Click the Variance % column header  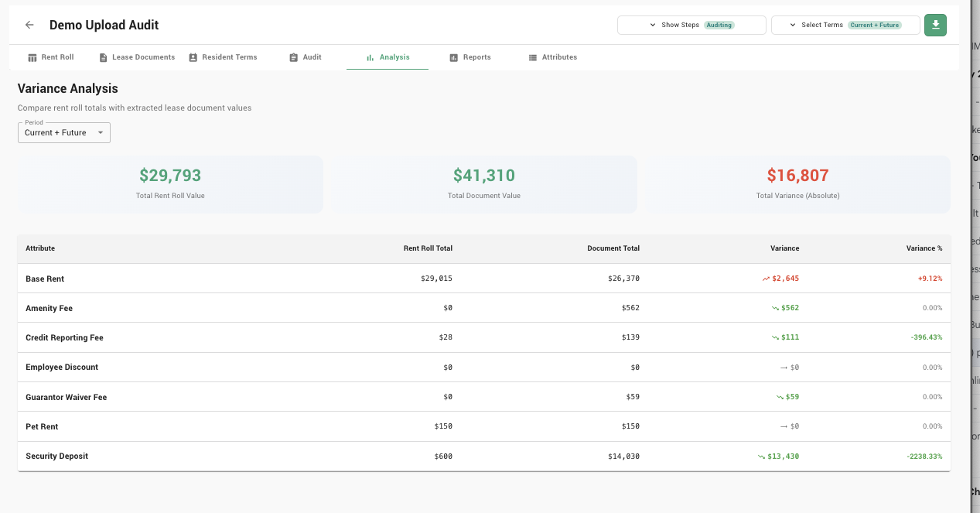[924, 248]
